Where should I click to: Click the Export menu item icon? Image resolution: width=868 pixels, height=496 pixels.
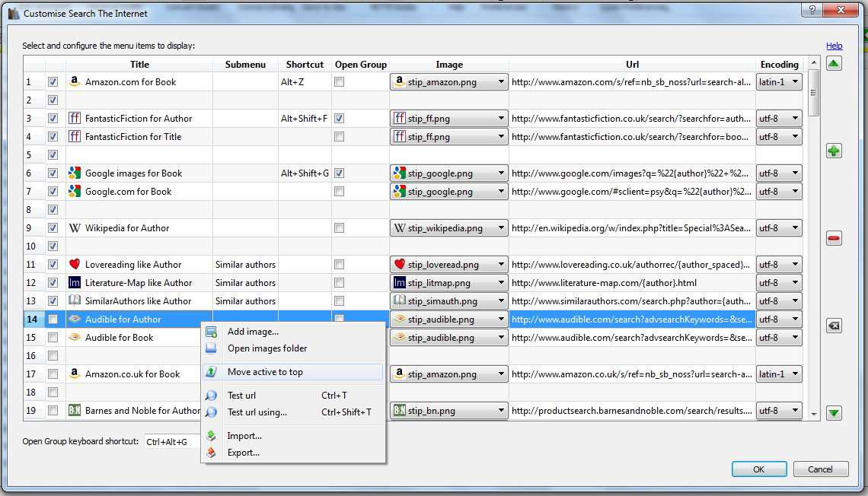pos(211,453)
